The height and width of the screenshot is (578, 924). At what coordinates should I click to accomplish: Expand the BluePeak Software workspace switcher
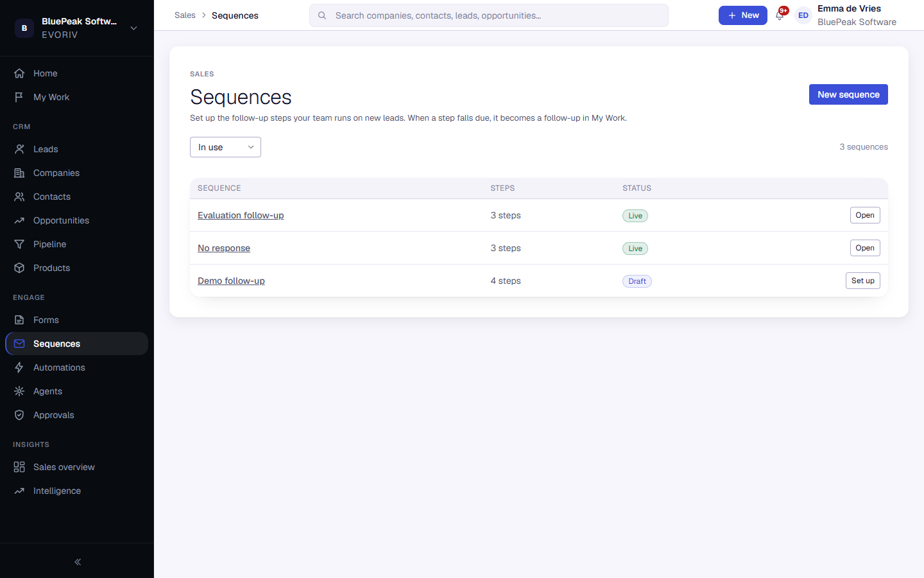(x=77, y=28)
